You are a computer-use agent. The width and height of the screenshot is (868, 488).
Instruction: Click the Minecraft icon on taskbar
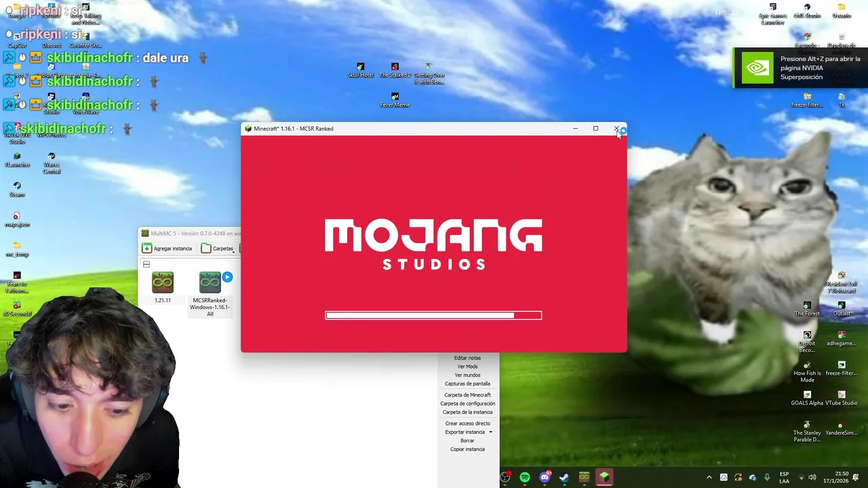[604, 477]
